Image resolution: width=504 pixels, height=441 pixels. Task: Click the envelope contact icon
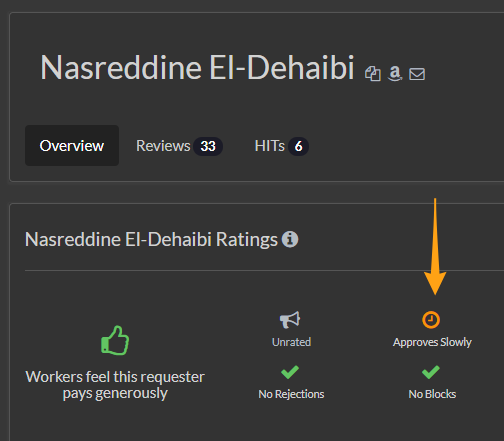[x=417, y=74]
